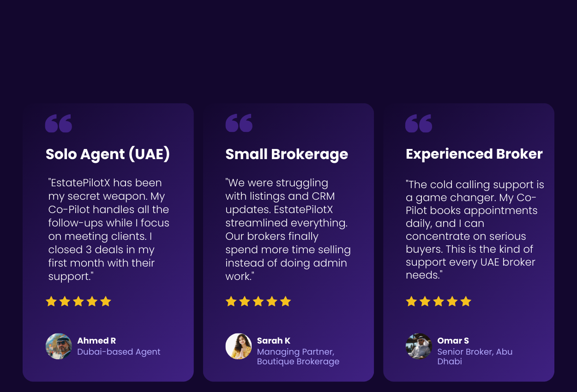
Task: Click Sarah K's profile avatar
Action: (239, 346)
